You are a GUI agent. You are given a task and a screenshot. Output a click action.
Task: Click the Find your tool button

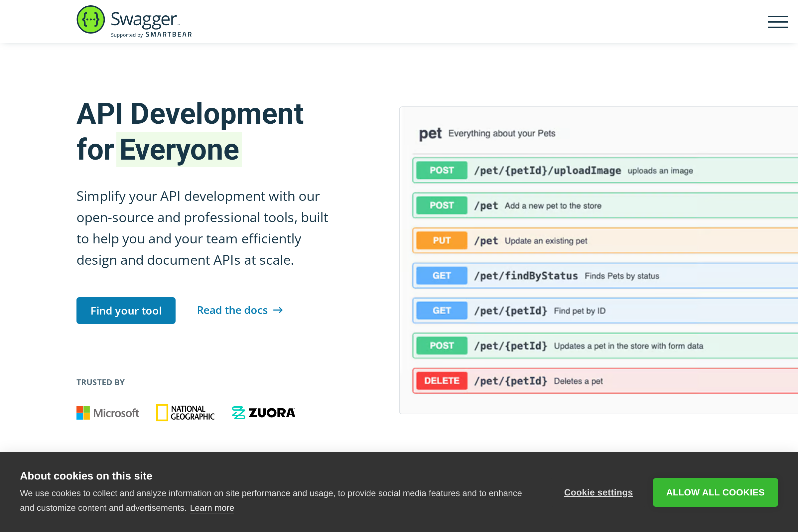click(x=126, y=310)
